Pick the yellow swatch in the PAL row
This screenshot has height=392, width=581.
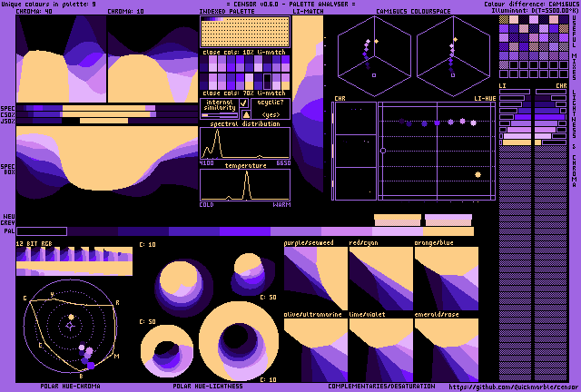[x=448, y=231]
